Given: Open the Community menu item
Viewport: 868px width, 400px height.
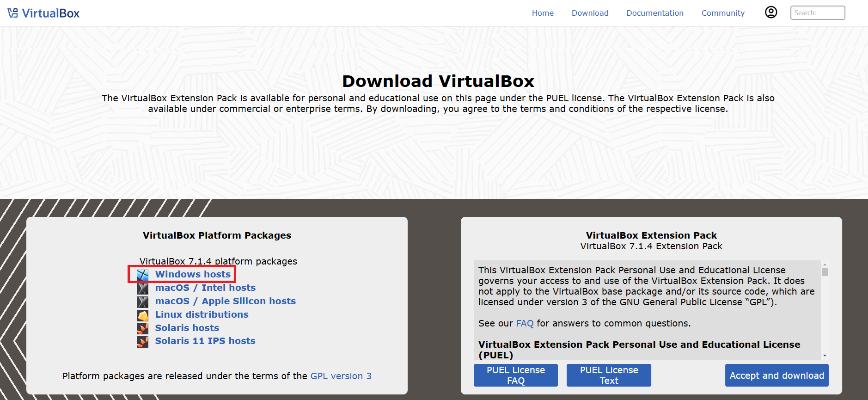Looking at the screenshot, I should coord(723,13).
